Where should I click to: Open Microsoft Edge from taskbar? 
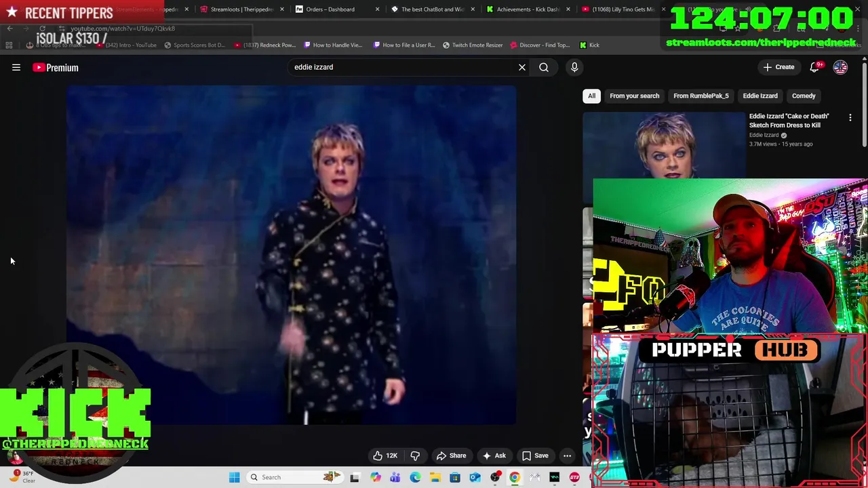click(x=415, y=477)
